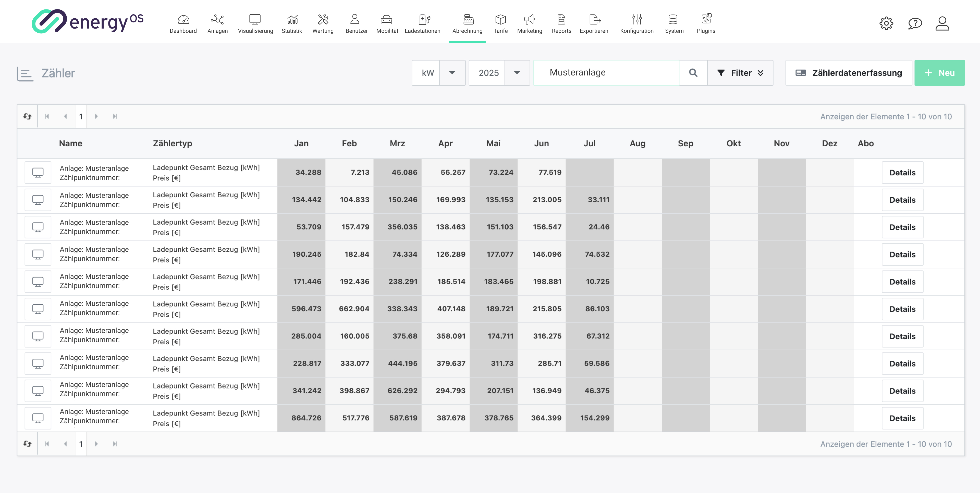Create a new meter with Neu
The height and width of the screenshot is (493, 980).
pyautogui.click(x=939, y=73)
